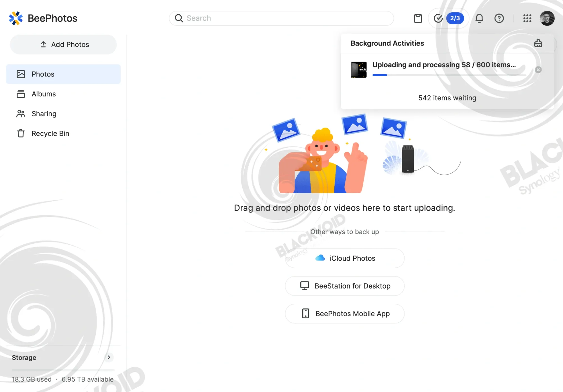Click the mobile phone icon
The image size is (563, 392).
click(306, 313)
